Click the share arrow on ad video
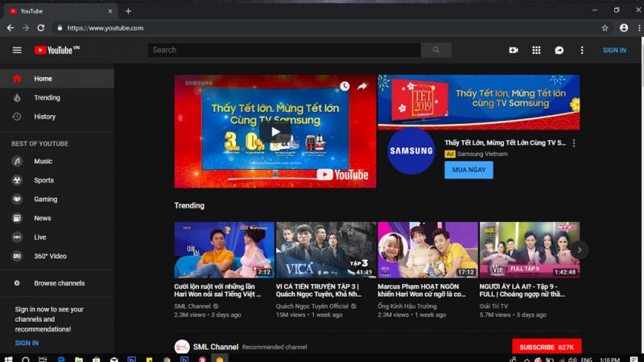The image size is (644, 362). pos(361,86)
